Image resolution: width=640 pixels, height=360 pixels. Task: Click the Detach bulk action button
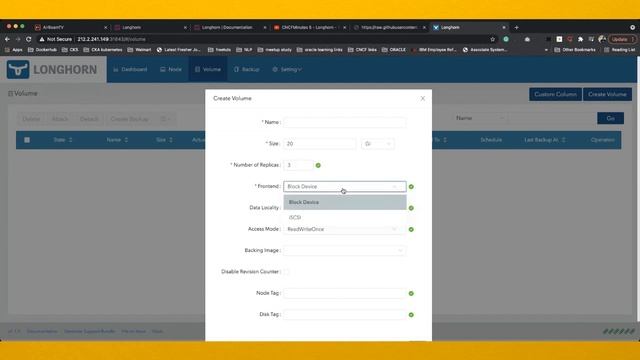pos(89,119)
